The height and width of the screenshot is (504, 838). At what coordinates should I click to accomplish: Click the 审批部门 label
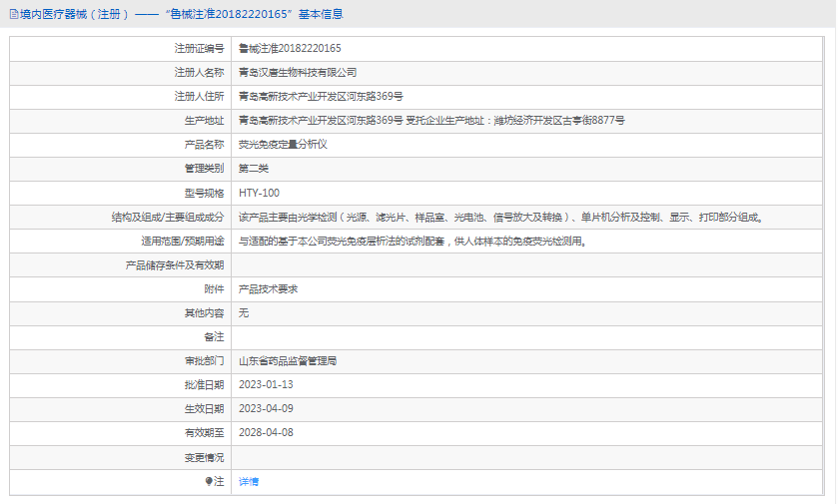(204, 361)
